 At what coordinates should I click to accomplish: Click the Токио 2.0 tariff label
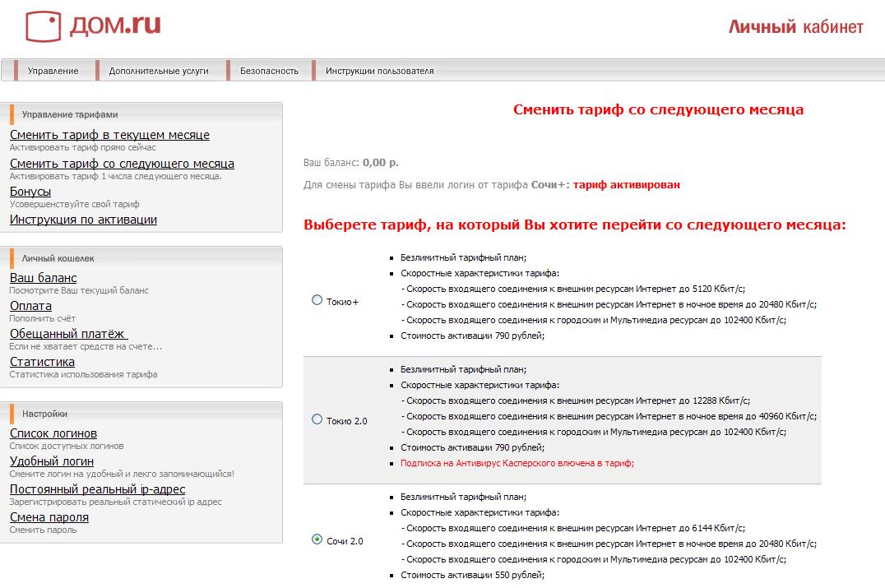coord(346,421)
